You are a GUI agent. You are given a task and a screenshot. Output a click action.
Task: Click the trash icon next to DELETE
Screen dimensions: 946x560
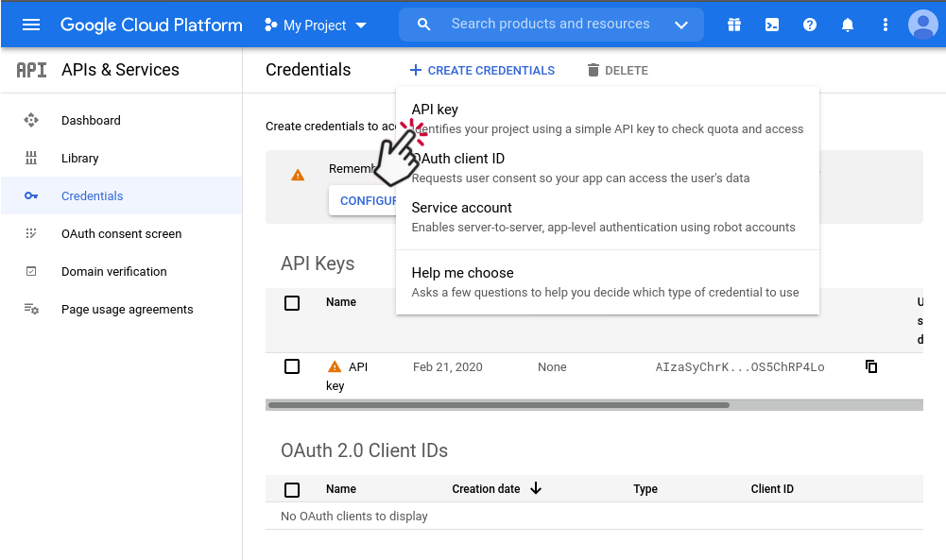pos(593,71)
